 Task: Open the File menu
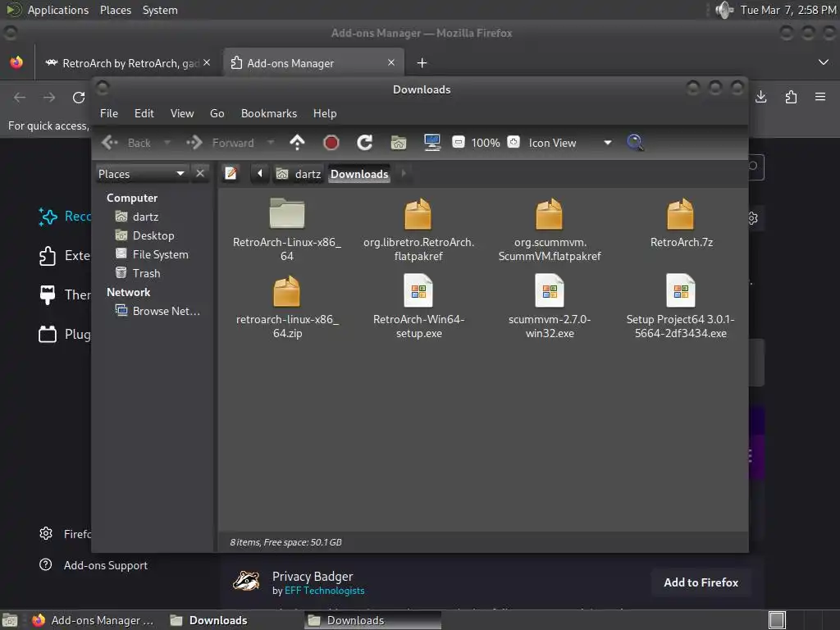[109, 113]
